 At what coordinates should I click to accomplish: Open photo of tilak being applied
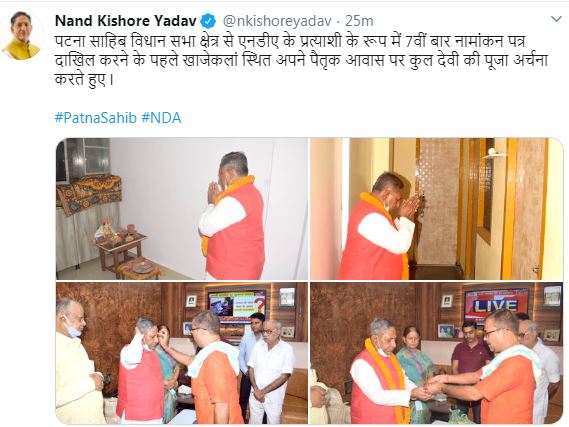[182, 353]
